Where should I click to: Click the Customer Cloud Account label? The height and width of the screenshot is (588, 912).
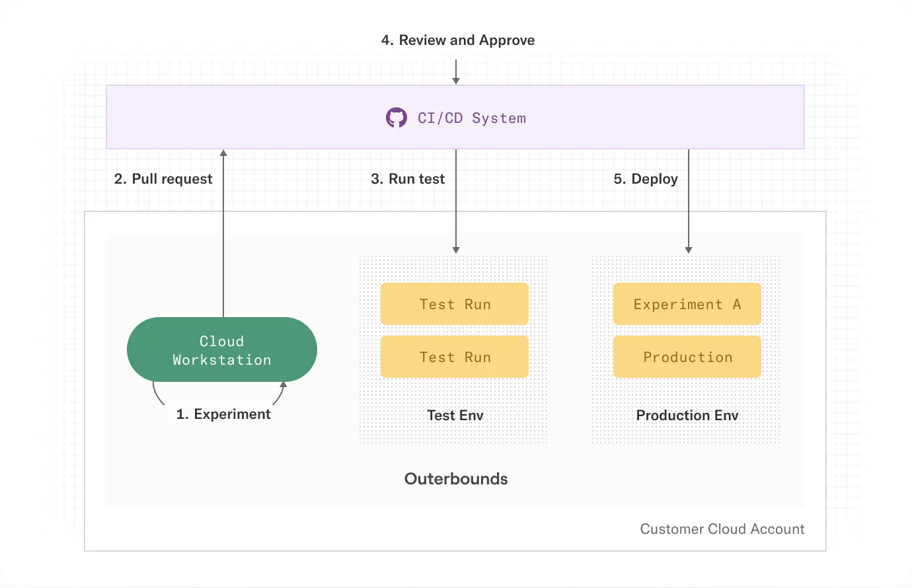[722, 529]
